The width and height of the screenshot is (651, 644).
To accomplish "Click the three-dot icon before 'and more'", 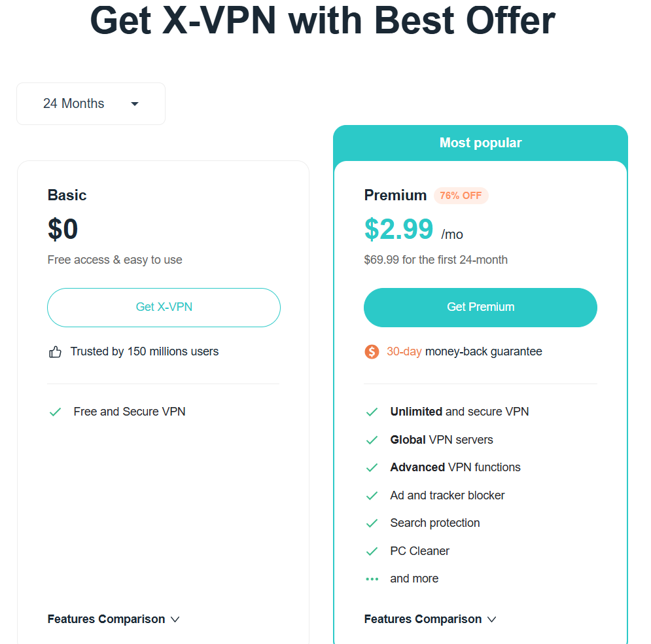I will [x=372, y=579].
